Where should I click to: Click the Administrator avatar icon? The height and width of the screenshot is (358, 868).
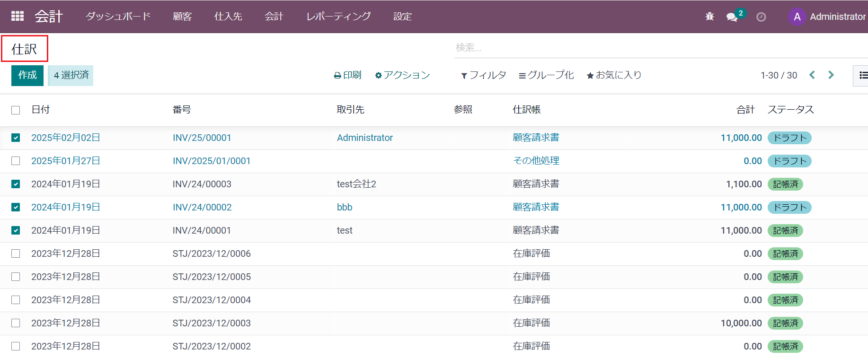[x=797, y=17]
